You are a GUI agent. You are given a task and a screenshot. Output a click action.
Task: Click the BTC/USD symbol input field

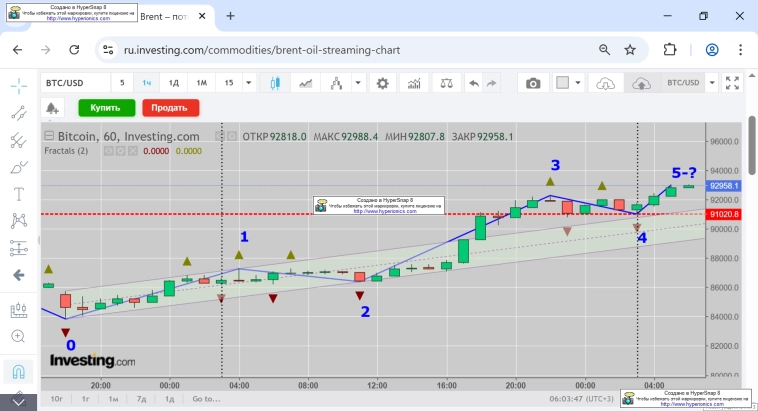click(x=75, y=84)
